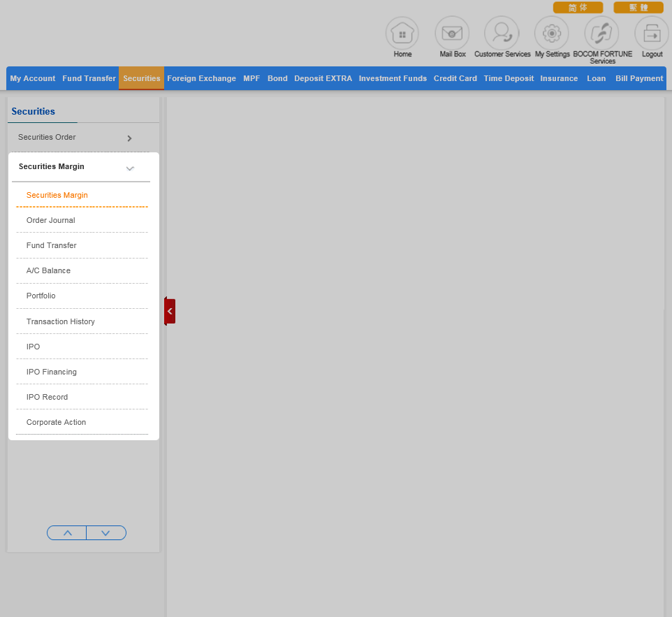Open Customer Services icon
The height and width of the screenshot is (617, 672).
[502, 34]
